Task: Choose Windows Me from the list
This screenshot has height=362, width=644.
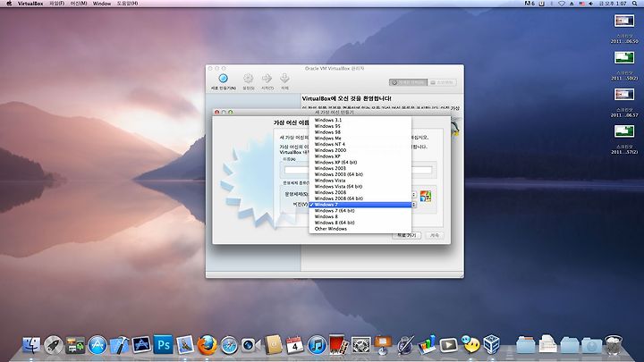Action: coord(360,139)
